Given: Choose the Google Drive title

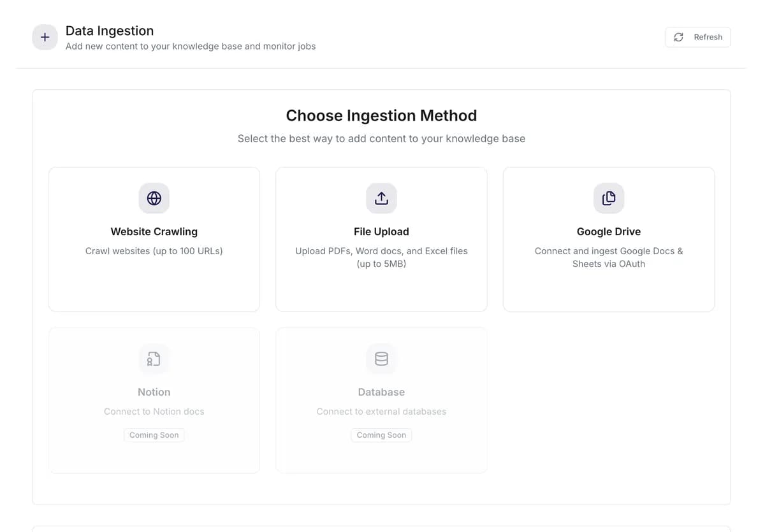Looking at the screenshot, I should (x=609, y=231).
